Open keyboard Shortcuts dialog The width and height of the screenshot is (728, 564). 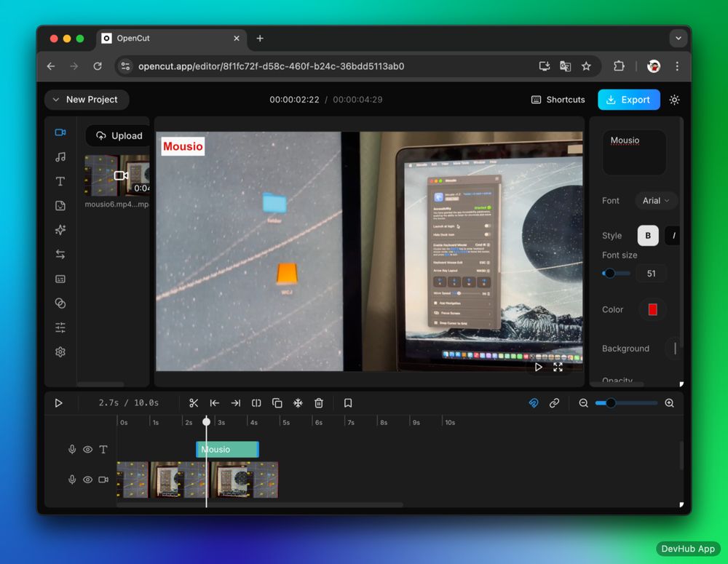[x=558, y=100]
